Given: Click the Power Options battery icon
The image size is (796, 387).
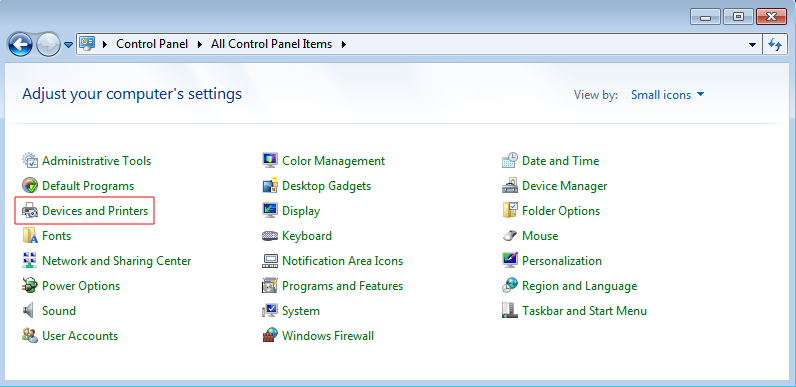Looking at the screenshot, I should 30,286.
